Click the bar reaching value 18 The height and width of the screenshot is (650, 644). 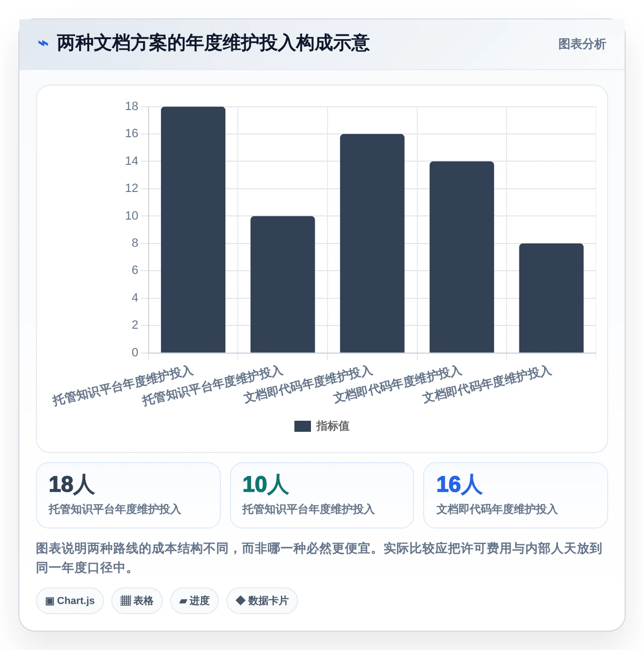click(193, 230)
